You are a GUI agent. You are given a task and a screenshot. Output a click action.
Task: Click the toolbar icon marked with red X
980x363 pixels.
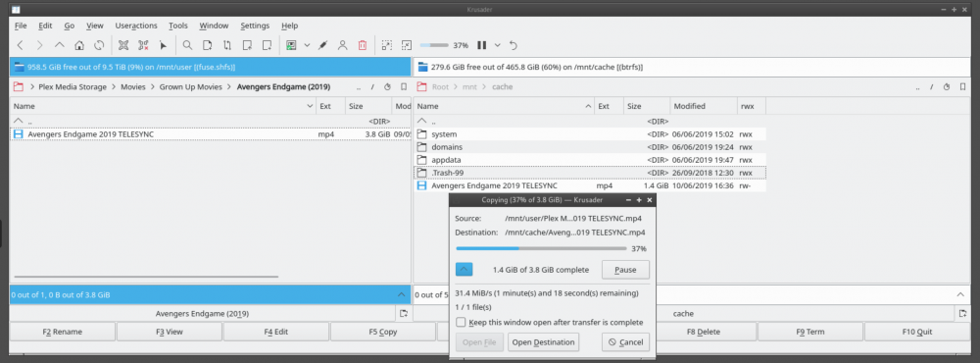click(x=143, y=45)
